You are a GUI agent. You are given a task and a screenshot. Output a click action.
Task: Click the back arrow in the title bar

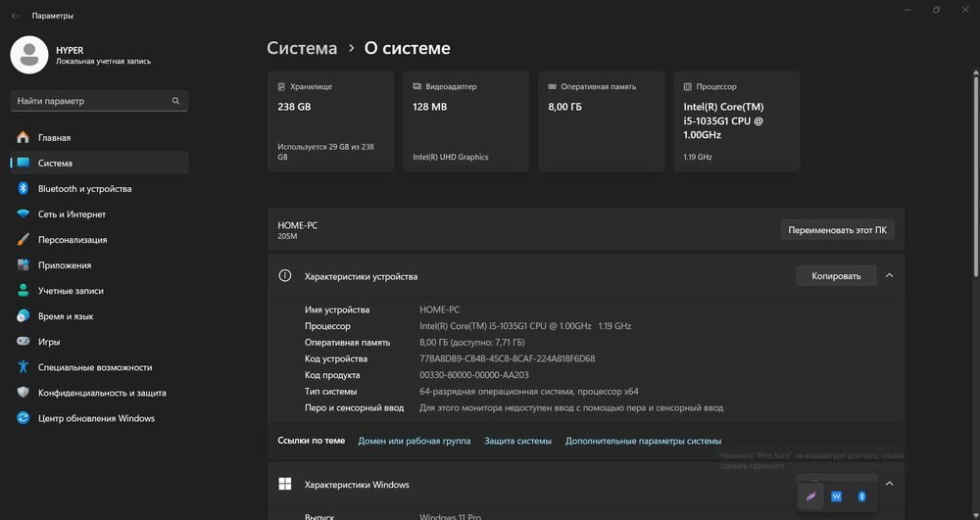tap(15, 16)
